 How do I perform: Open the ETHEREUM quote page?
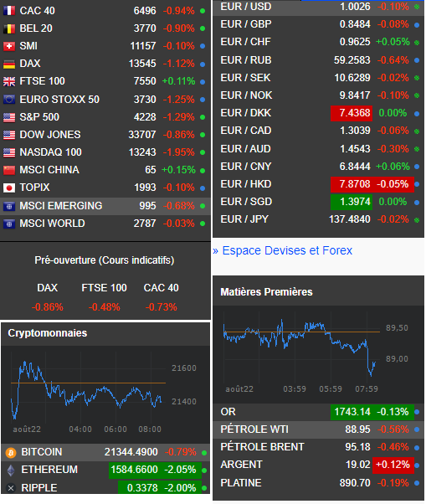49,470
